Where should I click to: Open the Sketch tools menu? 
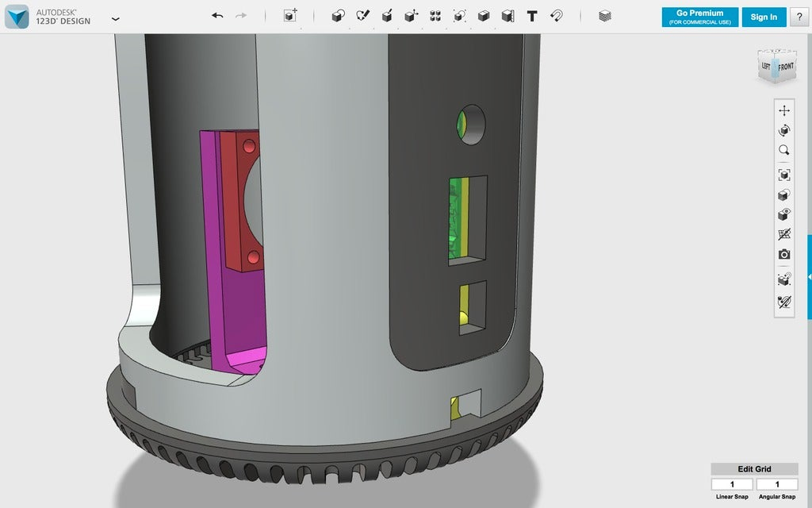click(x=362, y=16)
